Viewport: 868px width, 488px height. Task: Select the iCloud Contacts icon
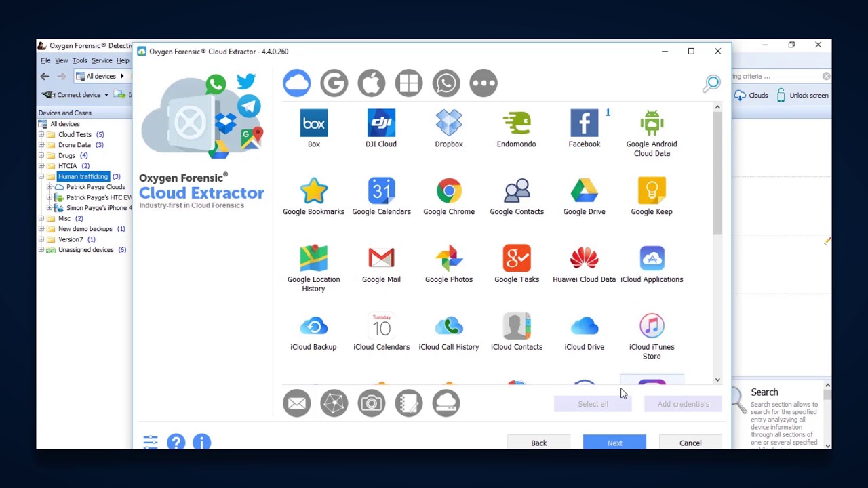click(x=517, y=327)
